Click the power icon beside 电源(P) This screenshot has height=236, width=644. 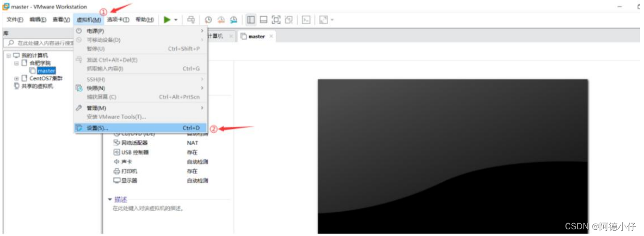pos(79,31)
